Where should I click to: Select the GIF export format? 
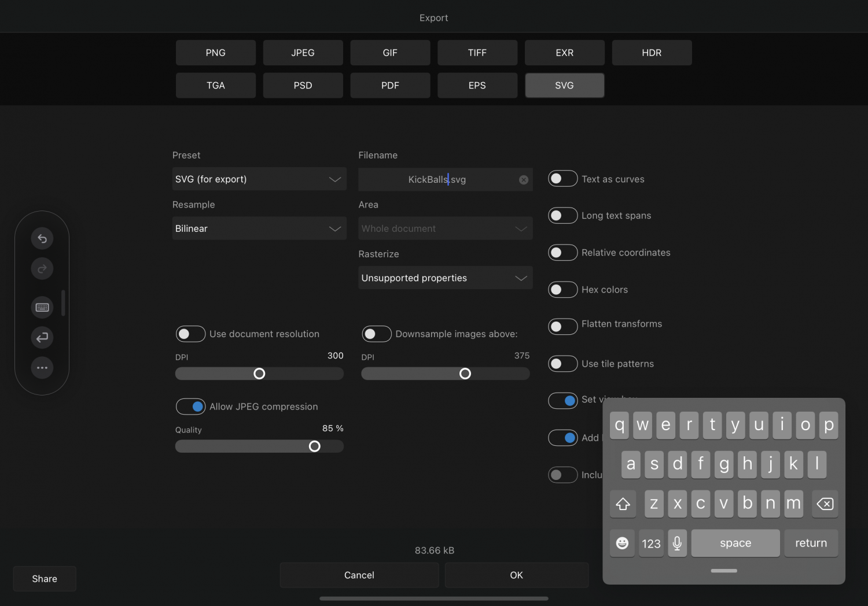click(390, 53)
